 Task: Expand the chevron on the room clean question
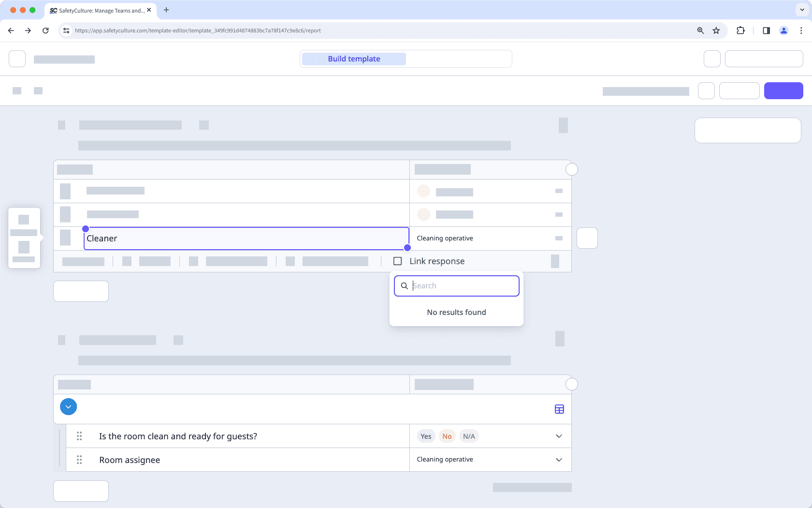559,436
